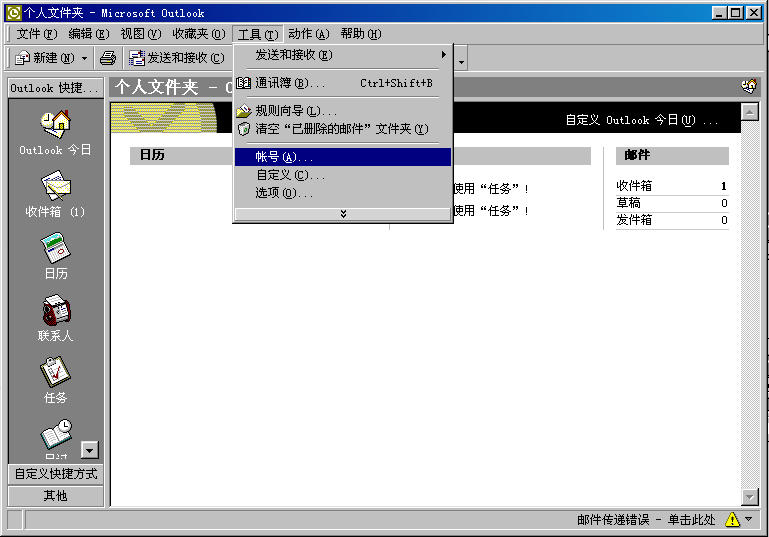Open the 收件箱 (1) shortcut icon
The height and width of the screenshot is (537, 769).
click(56, 185)
